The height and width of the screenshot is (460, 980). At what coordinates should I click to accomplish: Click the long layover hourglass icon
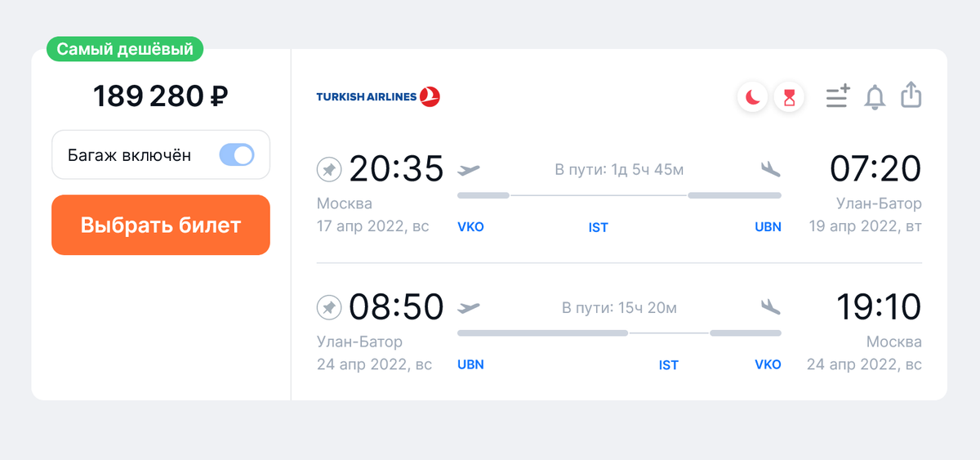tap(789, 98)
